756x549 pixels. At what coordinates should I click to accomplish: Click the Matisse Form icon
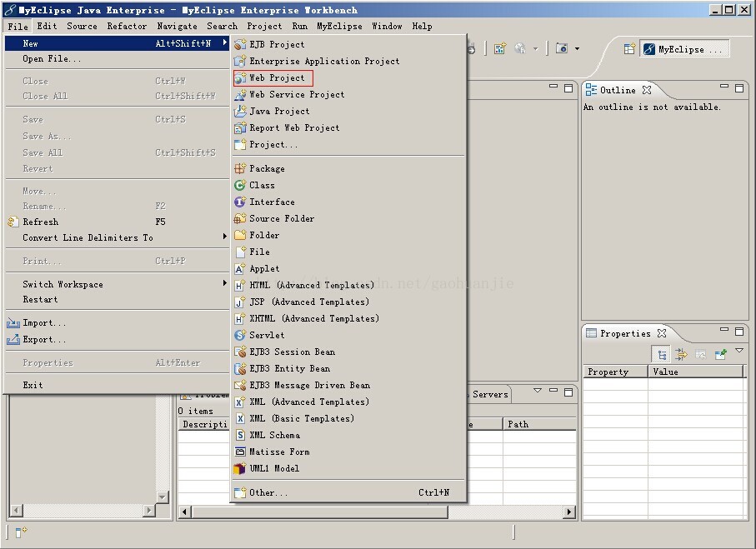coord(239,452)
